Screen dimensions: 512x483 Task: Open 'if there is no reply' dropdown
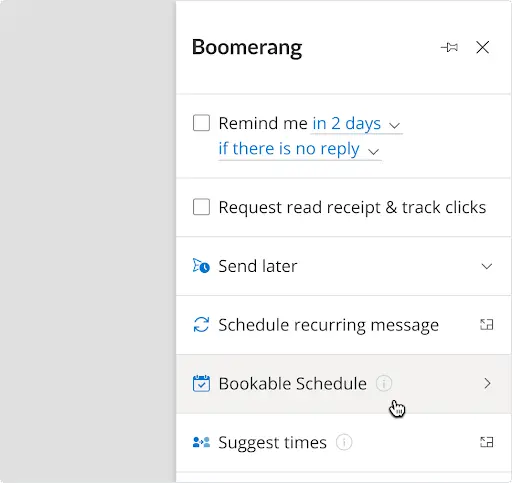coord(299,149)
